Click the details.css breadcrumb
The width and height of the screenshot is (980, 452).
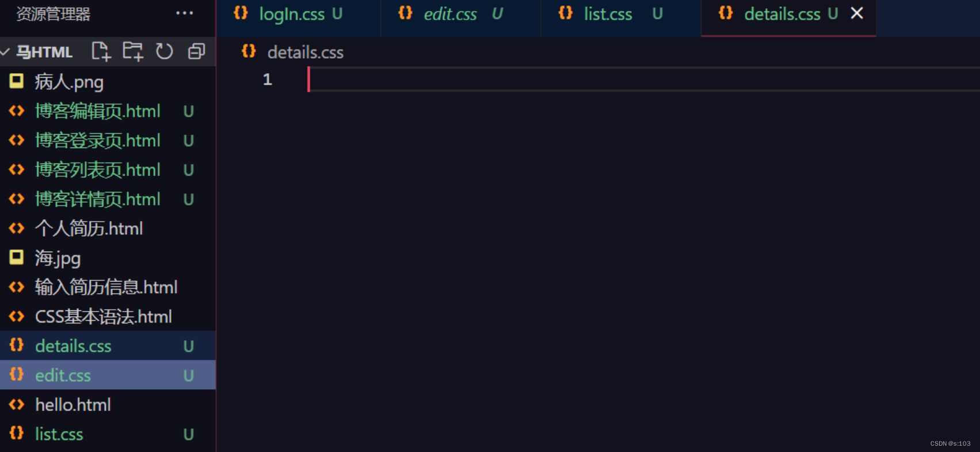tap(306, 53)
